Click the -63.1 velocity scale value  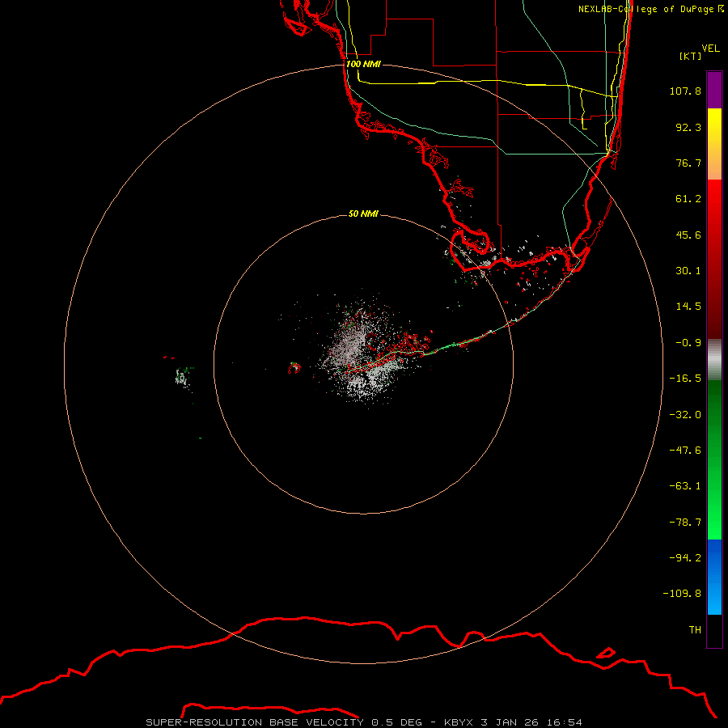pyautogui.click(x=685, y=486)
